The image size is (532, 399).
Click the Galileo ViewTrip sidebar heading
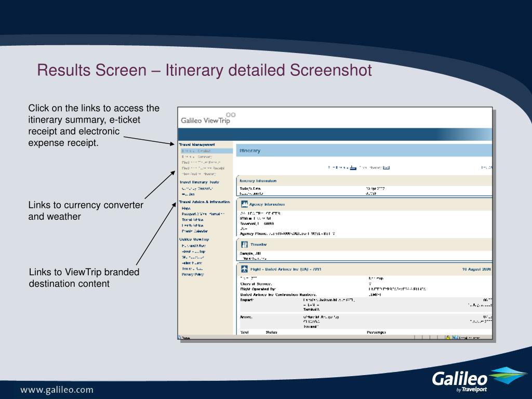(194, 239)
